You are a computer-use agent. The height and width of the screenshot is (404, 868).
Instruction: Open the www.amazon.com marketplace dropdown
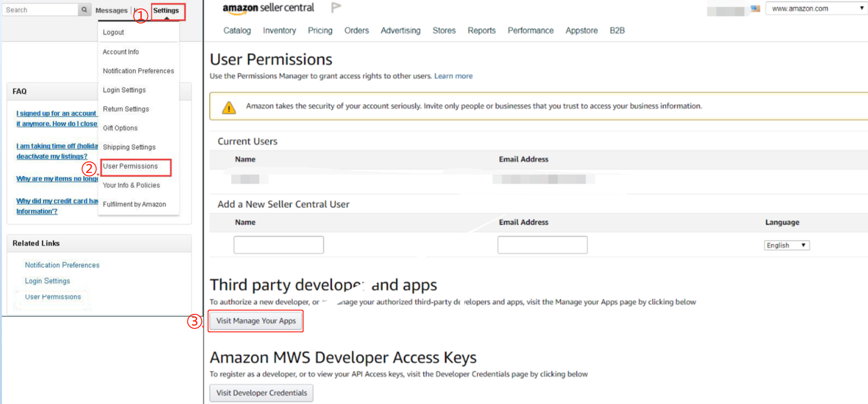click(x=816, y=9)
